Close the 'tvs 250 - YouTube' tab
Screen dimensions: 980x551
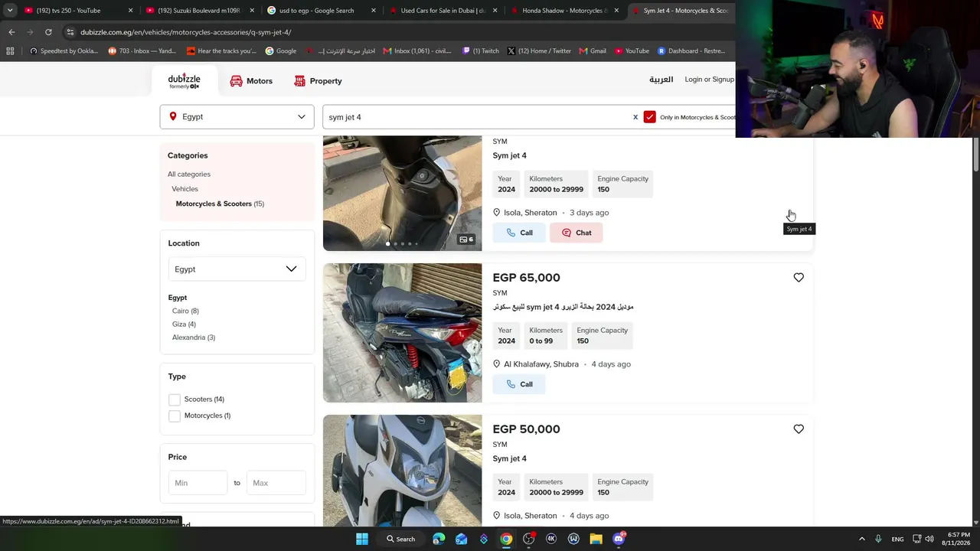[130, 11]
